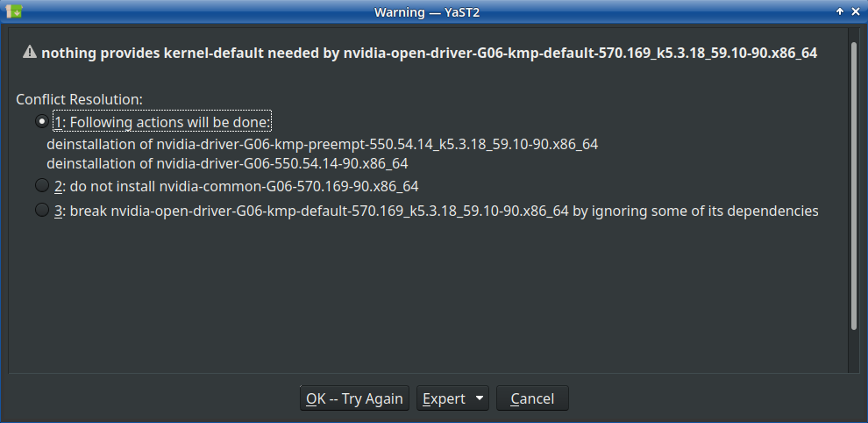Click the "Following actions will be done" label

click(x=163, y=121)
